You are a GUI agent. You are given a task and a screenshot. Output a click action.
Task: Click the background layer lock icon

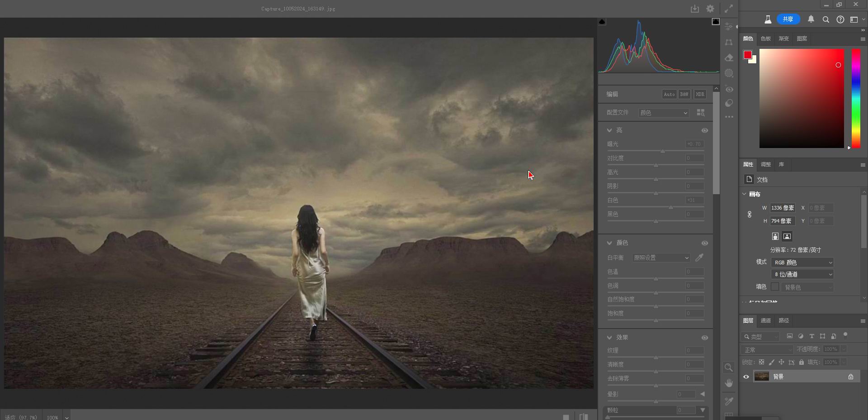pyautogui.click(x=851, y=377)
